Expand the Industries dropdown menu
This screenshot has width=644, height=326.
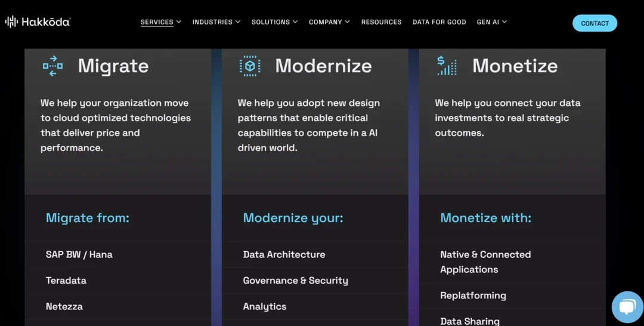(216, 22)
